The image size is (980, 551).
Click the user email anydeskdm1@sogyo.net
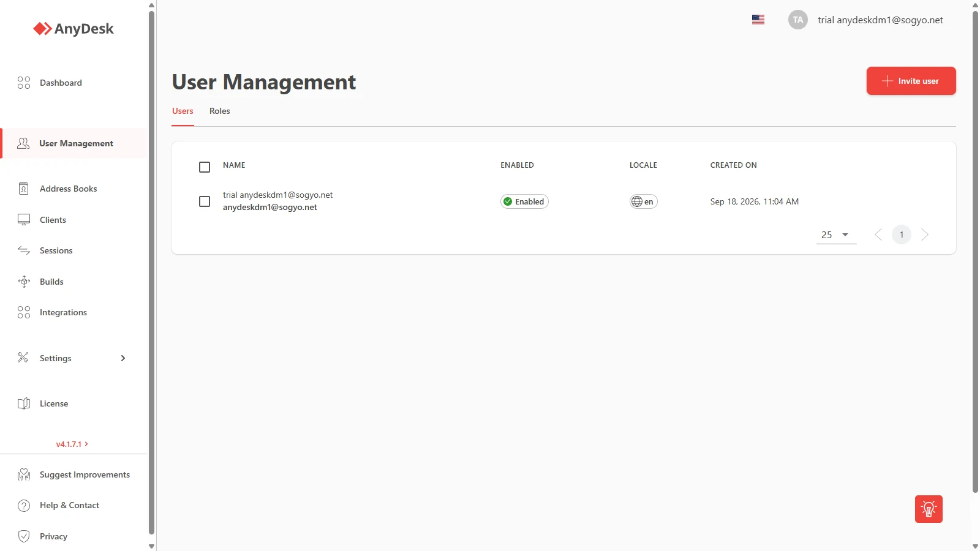coord(270,208)
